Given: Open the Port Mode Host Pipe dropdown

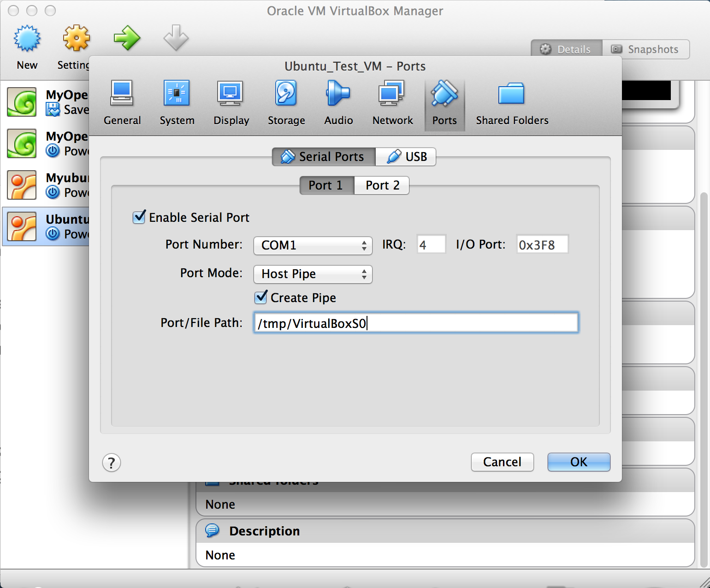Looking at the screenshot, I should click(313, 274).
